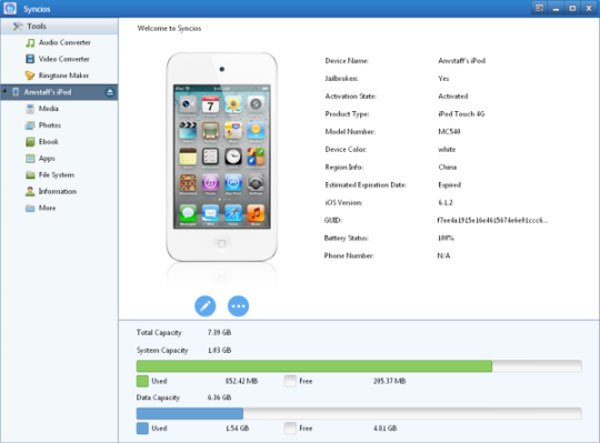This screenshot has width=600, height=443.
Task: Click the green System Capacity bar
Action: point(314,366)
